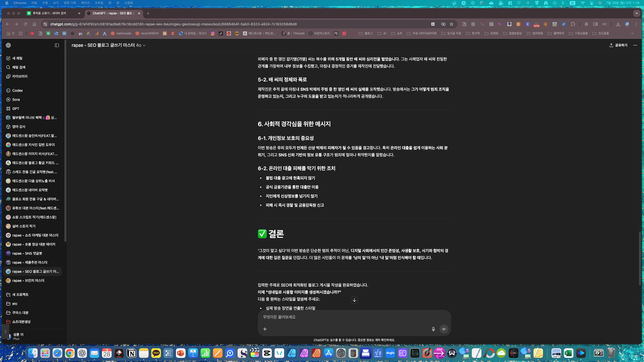This screenshot has height=362, width=644.
Task: Open the 블로그 bookmarks folder
Action: tap(366, 33)
